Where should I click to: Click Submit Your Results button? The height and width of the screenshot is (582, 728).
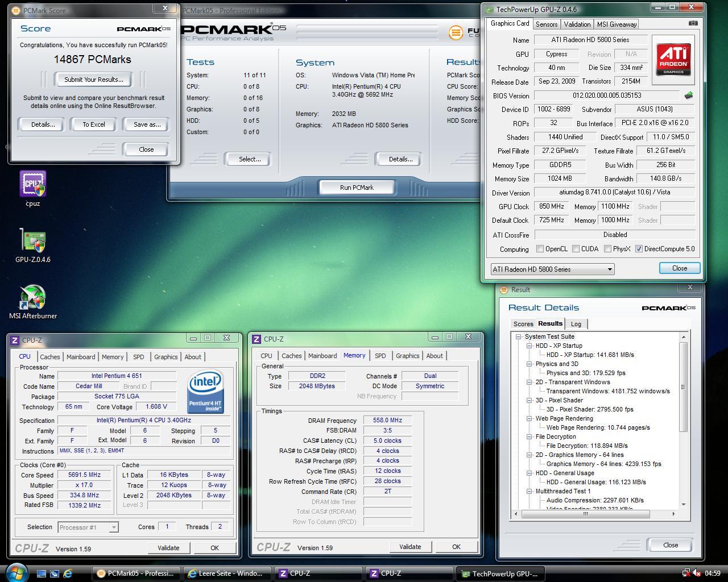coord(94,80)
